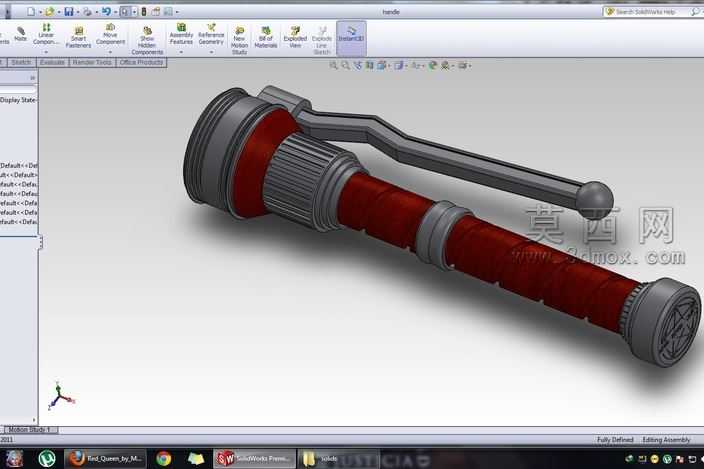Click Linear Component Pattern tool
The image size is (704, 469).
(x=46, y=34)
